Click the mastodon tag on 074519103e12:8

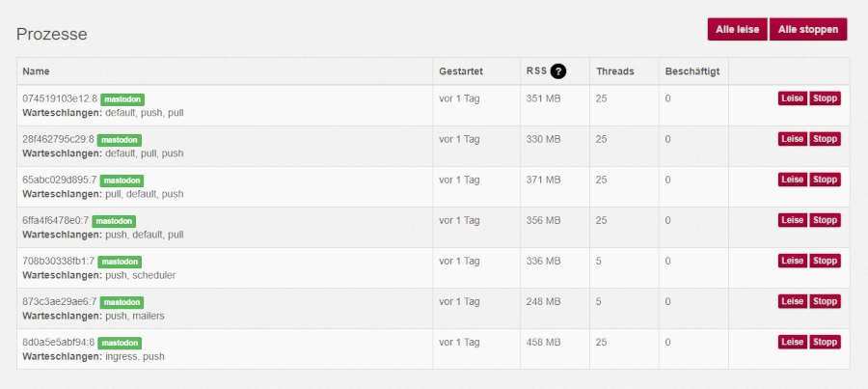click(x=122, y=99)
